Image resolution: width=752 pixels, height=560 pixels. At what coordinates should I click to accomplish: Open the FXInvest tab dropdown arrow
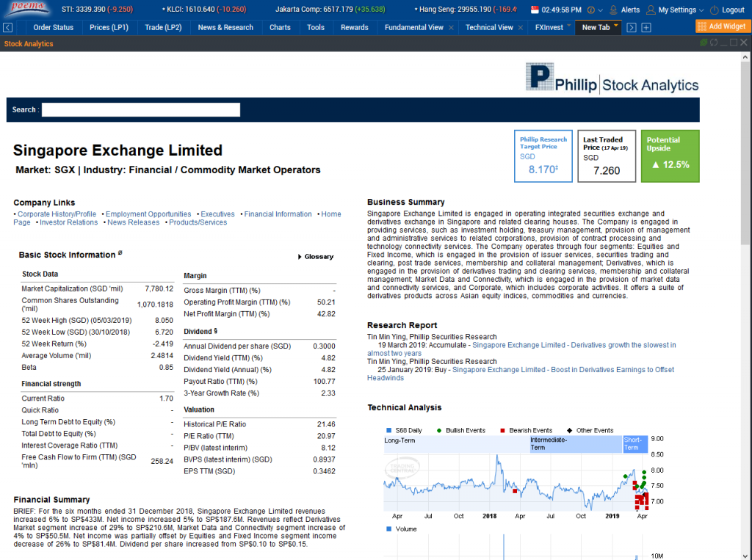point(569,25)
